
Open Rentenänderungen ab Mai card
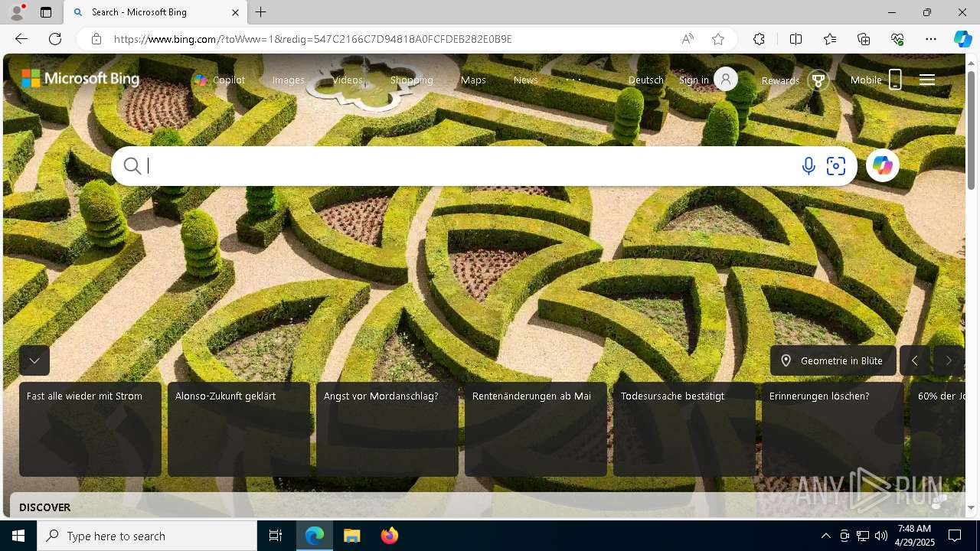(x=536, y=429)
